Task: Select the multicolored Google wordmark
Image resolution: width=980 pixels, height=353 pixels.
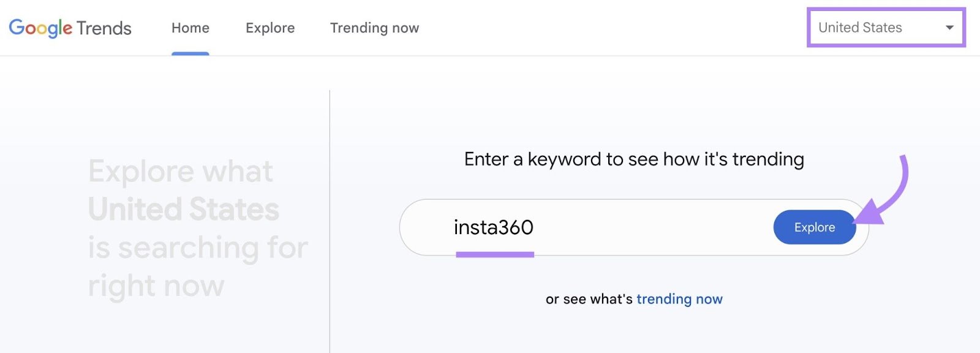Action: 40,28
